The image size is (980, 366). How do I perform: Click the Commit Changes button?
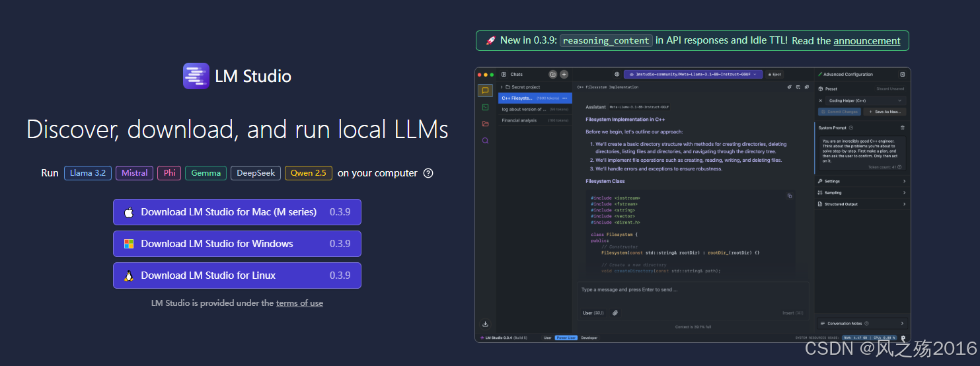point(839,112)
